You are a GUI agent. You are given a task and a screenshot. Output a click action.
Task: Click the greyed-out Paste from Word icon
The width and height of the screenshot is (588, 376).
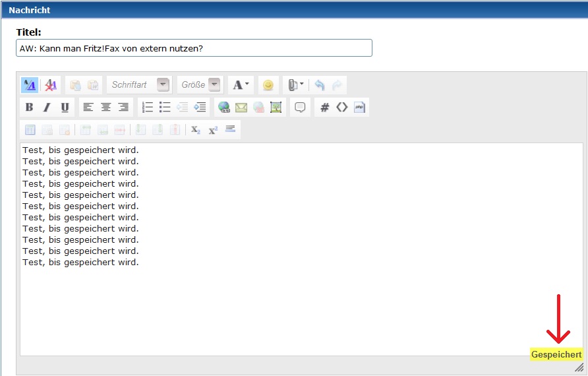tap(92, 85)
